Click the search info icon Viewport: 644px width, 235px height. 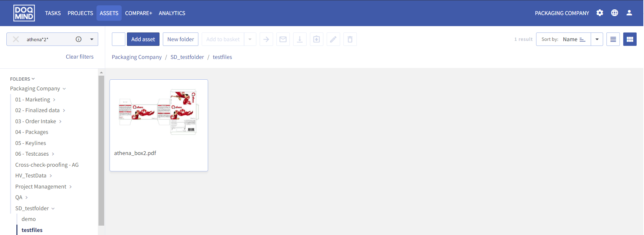point(79,39)
